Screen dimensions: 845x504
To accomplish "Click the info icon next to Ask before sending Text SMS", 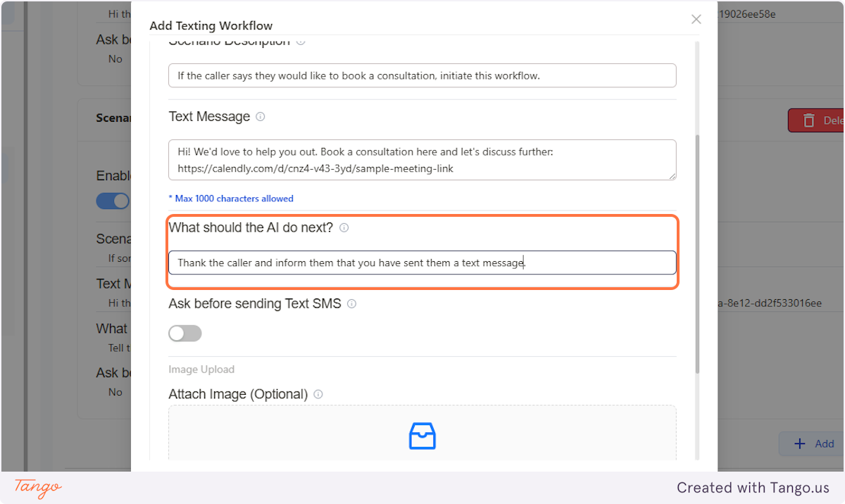I will (x=352, y=303).
